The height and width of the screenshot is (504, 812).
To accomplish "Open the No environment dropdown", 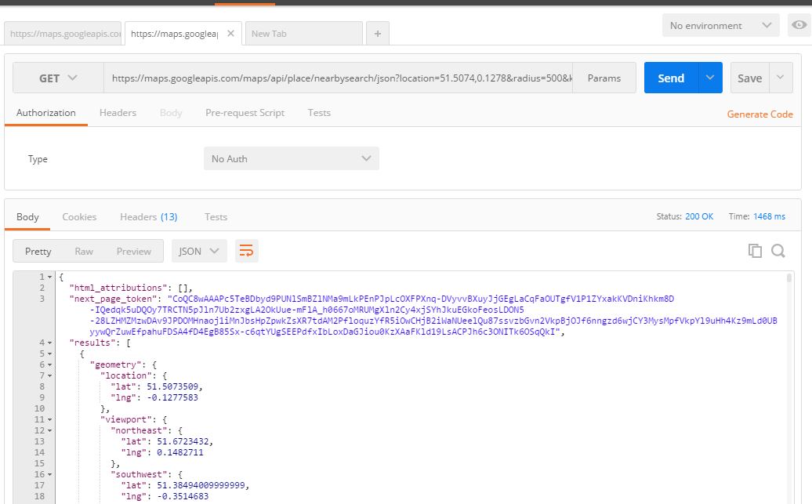I will click(x=720, y=25).
